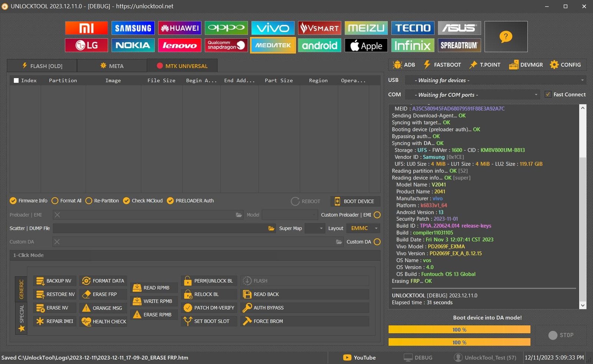
Task: Select the Samsung brand logo
Action: click(133, 28)
